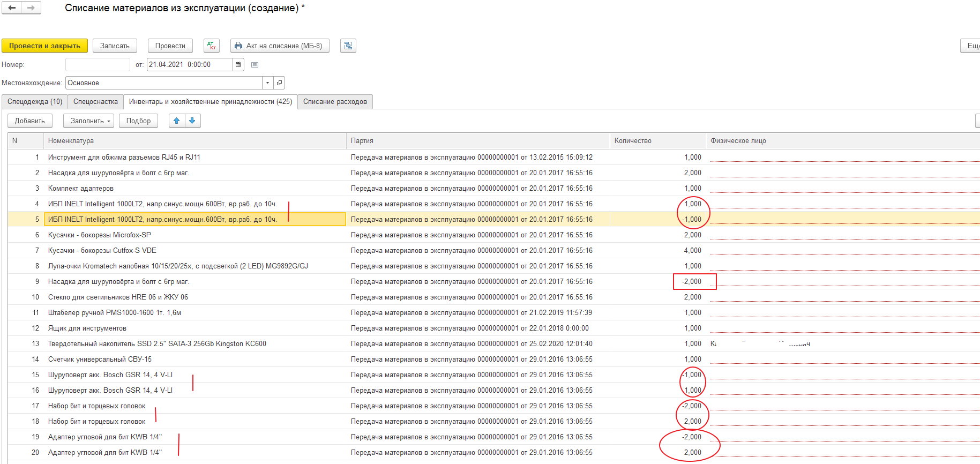Screen dimensions: 980x464
Task: Select row 15 Шуруповерт акк. Bosch GSR
Action: [494, 375]
